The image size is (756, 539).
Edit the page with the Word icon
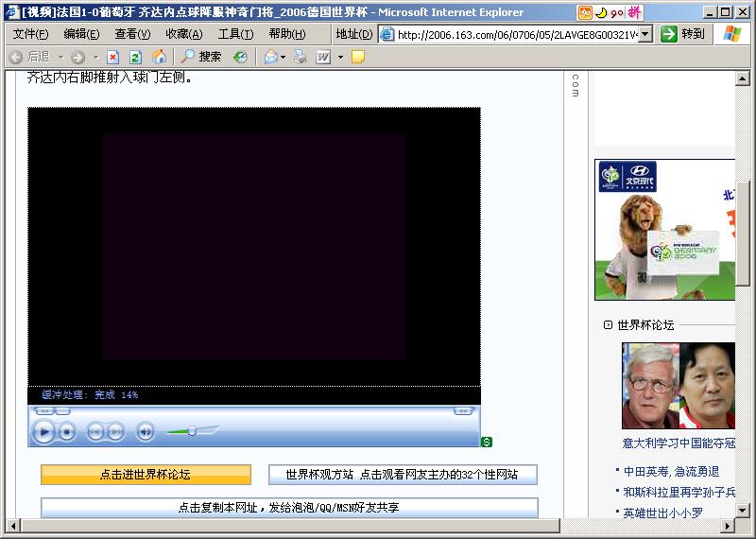[322, 58]
